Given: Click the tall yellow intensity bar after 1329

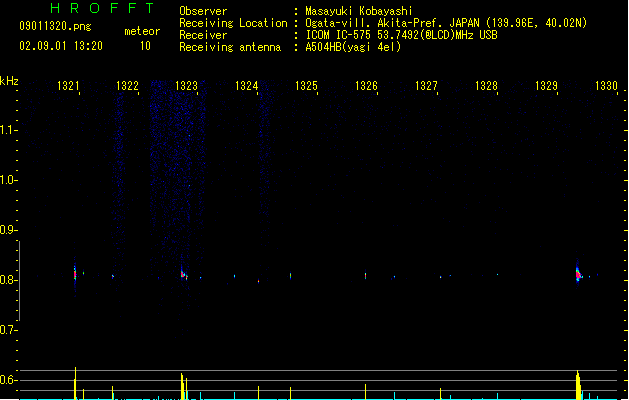Looking at the screenshot, I should (578, 385).
